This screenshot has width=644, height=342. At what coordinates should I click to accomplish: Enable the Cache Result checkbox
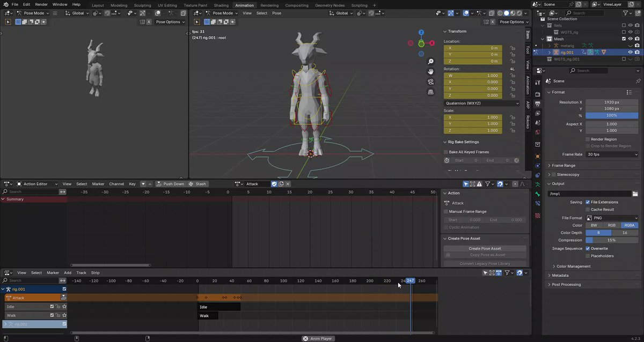(588, 210)
